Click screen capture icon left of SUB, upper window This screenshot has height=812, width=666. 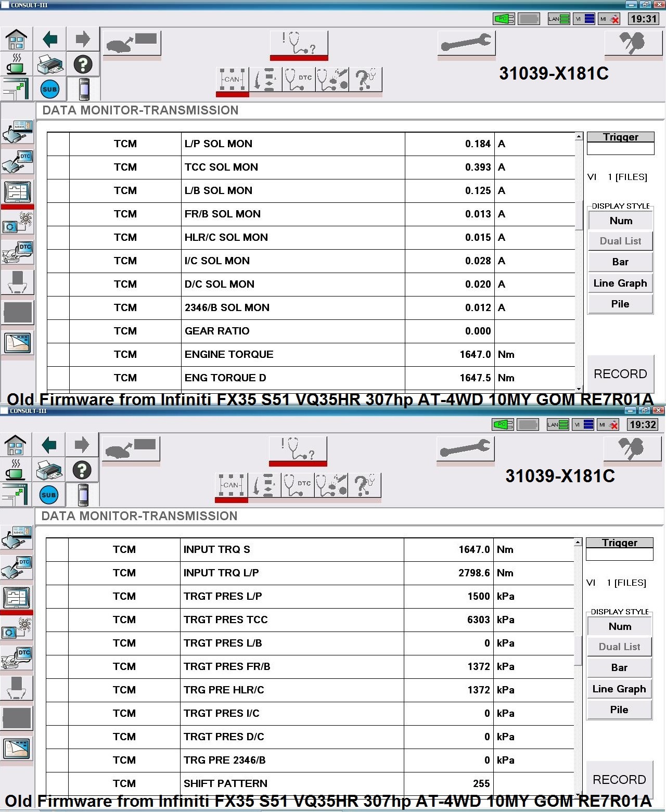[16, 89]
